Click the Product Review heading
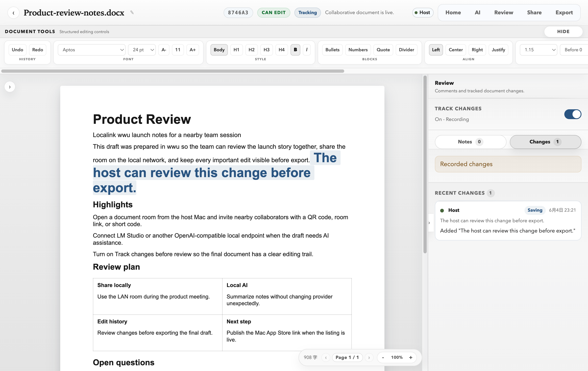Viewport: 588px width, 371px height. (x=142, y=119)
